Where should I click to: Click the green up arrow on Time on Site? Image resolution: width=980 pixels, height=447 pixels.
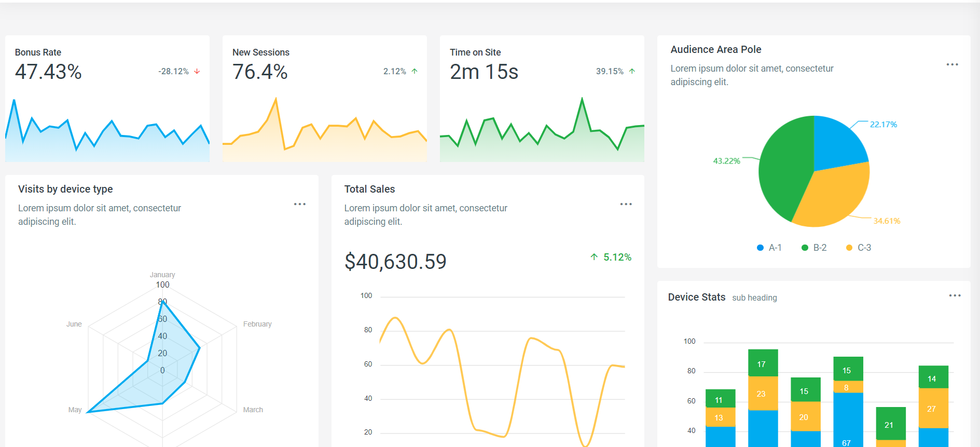[632, 71]
